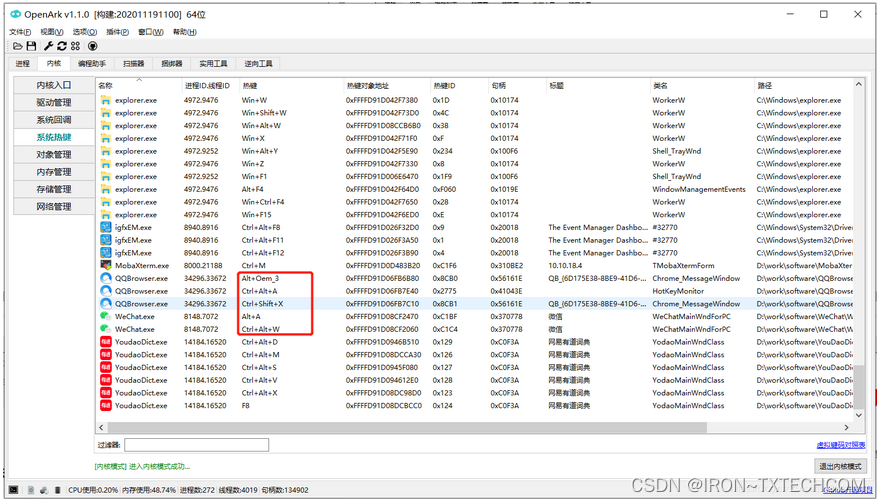Click the refresh arrows toolbar icon
The width and height of the screenshot is (880, 502).
click(62, 46)
